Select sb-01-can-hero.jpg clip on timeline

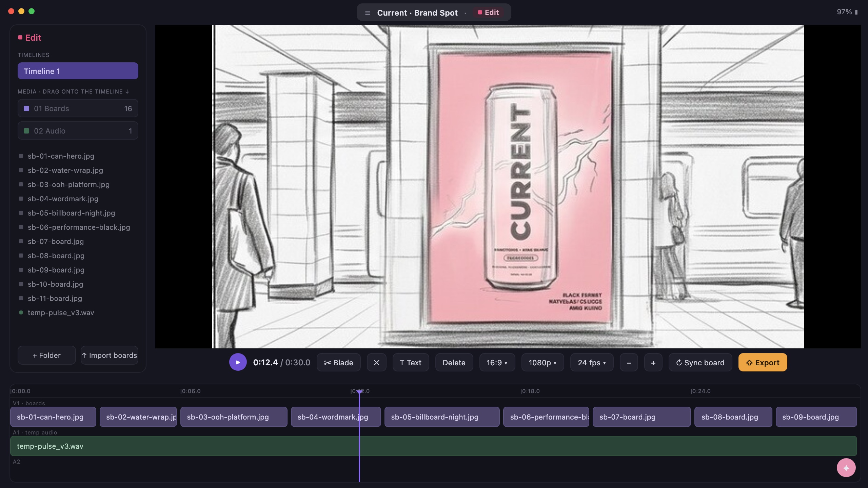(x=53, y=417)
